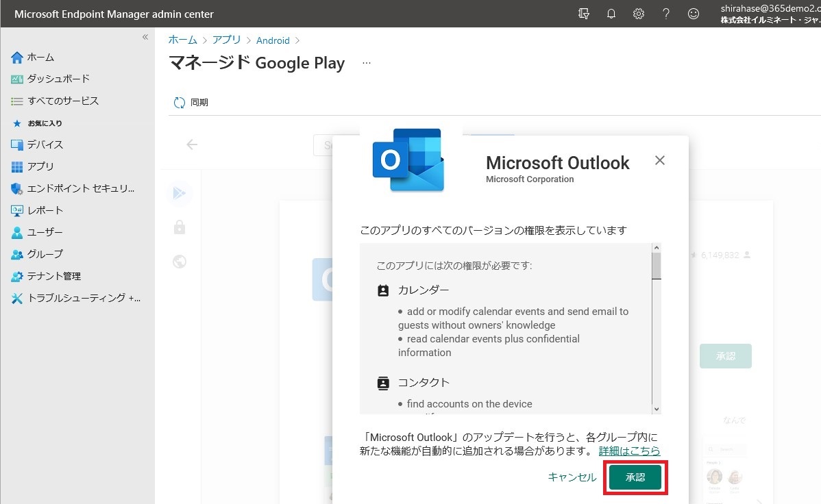821x504 pixels.
Task: Click the お気に入り star icon
Action: tap(16, 123)
